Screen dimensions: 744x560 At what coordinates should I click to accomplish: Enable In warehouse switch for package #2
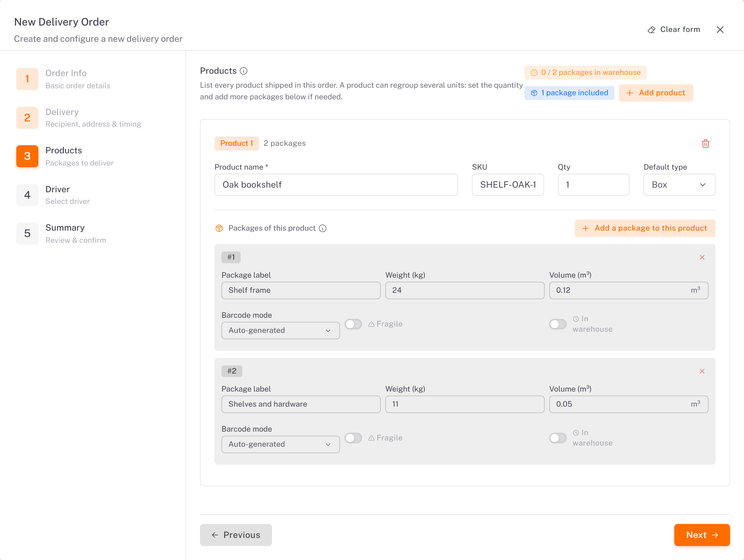[558, 438]
